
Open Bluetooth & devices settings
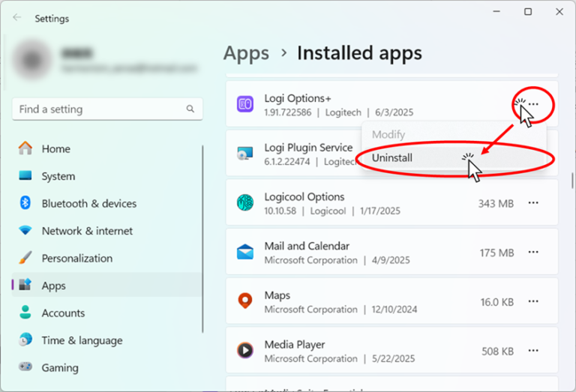click(88, 204)
